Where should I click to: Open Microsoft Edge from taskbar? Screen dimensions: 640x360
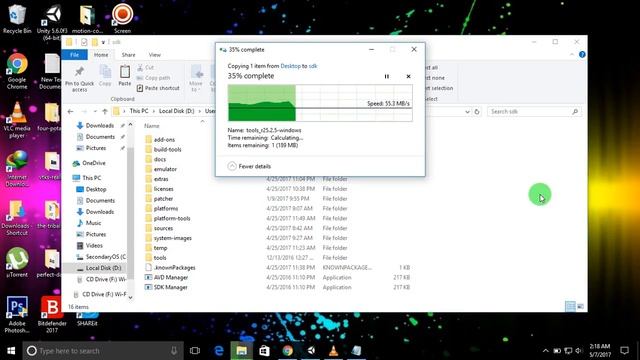[219, 351]
